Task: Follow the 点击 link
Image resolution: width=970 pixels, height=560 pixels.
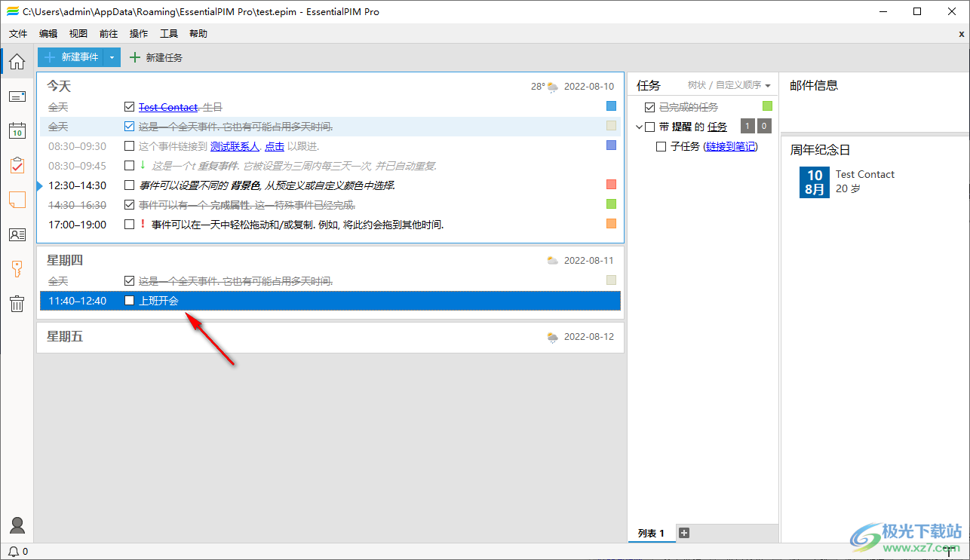Action: pos(275,146)
